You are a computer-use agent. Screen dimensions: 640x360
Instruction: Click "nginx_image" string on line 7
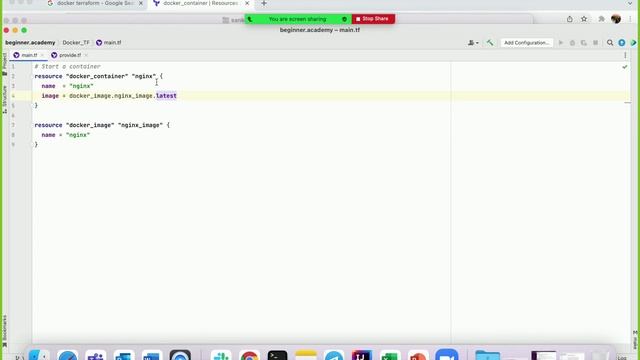(140, 125)
